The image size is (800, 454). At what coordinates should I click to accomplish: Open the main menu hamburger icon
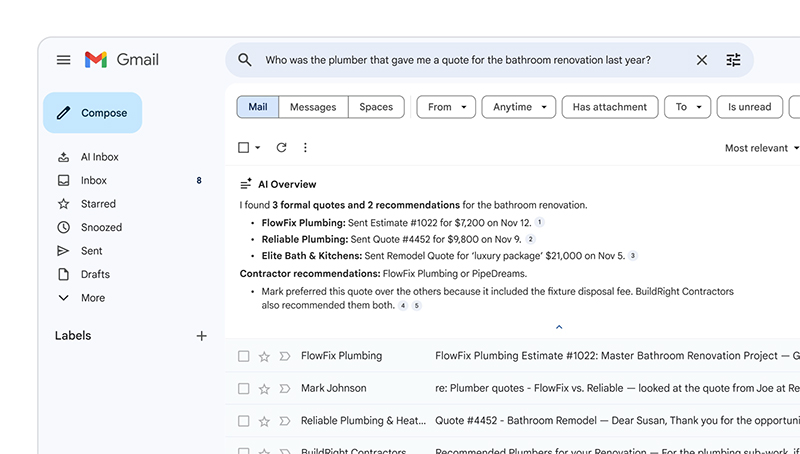pos(63,60)
